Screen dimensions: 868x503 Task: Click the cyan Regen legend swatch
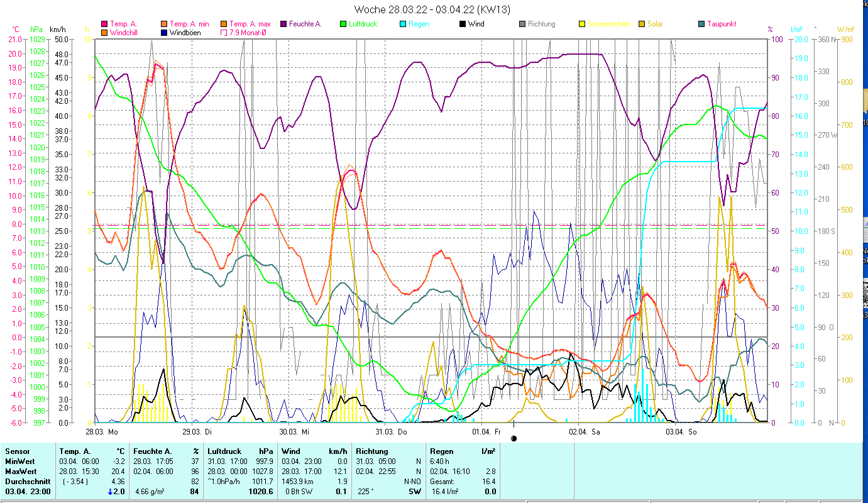(x=402, y=24)
